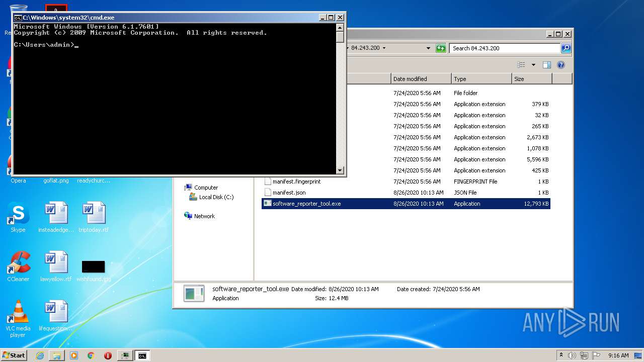Click the search magnifier icon in Explorer
Screen dimensions: 644x362
click(x=566, y=48)
